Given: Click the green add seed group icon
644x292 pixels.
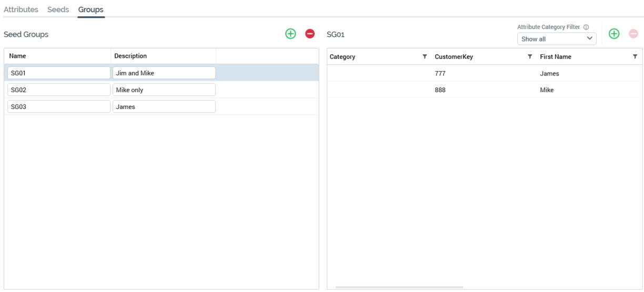Looking at the screenshot, I should pyautogui.click(x=290, y=34).
